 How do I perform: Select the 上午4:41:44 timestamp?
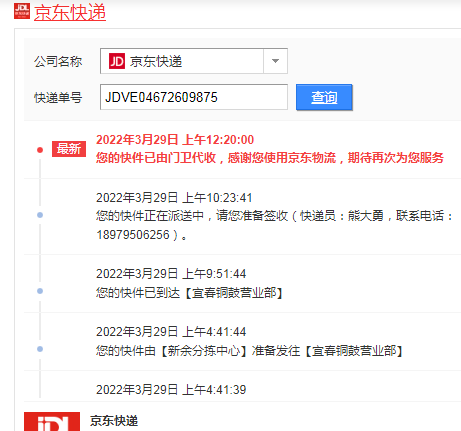(171, 332)
